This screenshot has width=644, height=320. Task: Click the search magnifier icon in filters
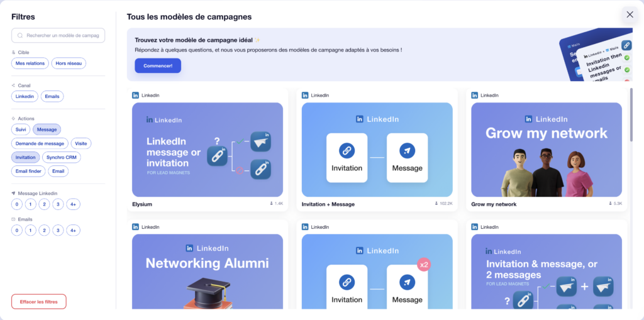(21, 36)
